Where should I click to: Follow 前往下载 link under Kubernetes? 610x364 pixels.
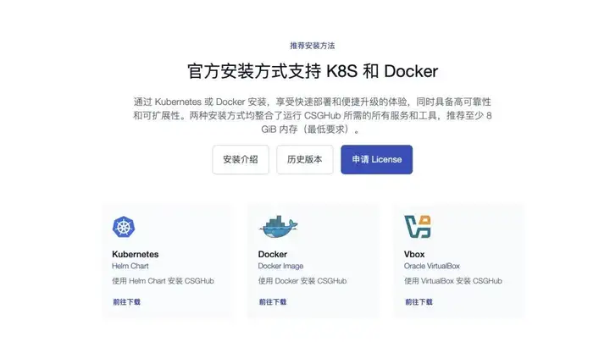127,301
